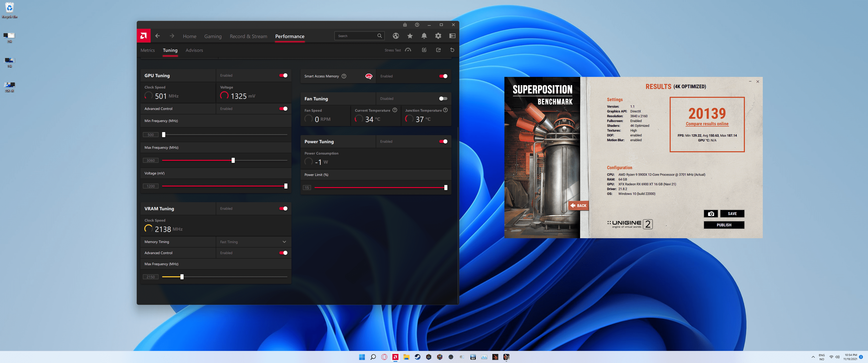Image resolution: width=868 pixels, height=363 pixels.
Task: Click the Stress Test icon
Action: point(408,50)
